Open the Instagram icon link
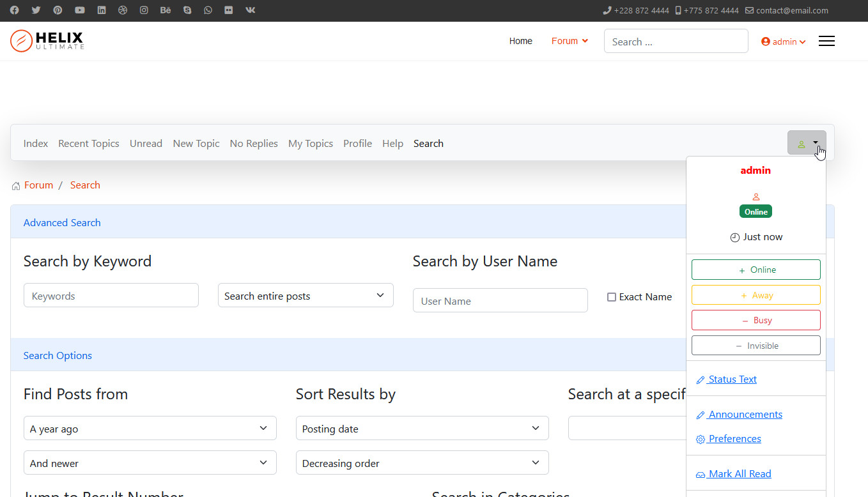The width and height of the screenshot is (868, 497). tap(144, 10)
